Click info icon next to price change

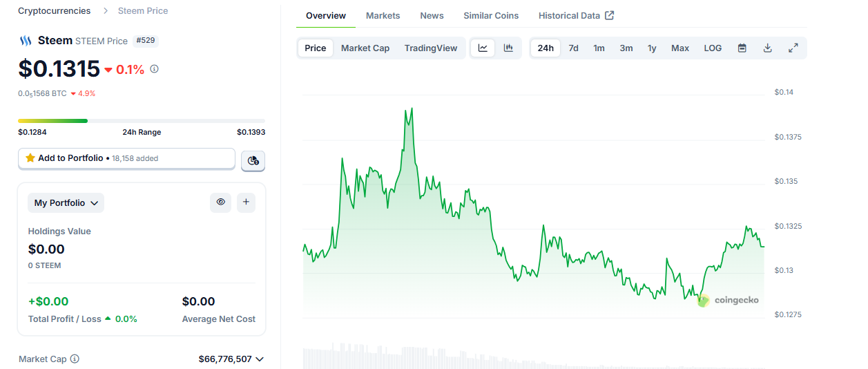pos(154,69)
